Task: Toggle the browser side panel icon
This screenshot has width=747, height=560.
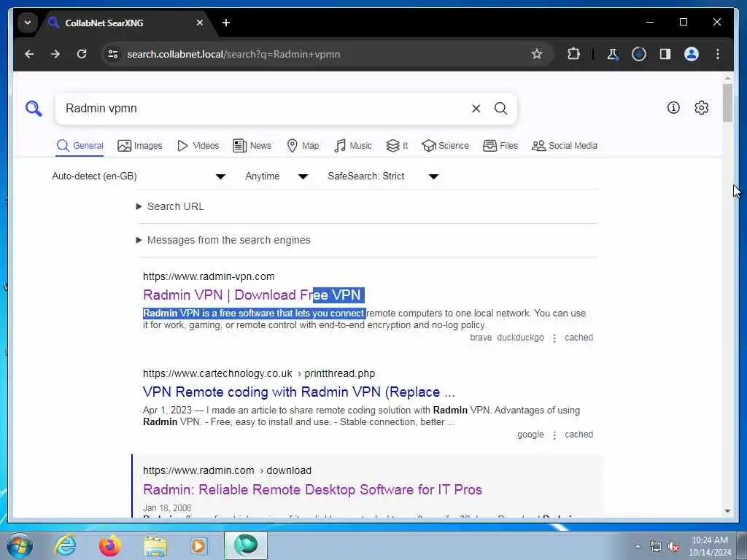Action: [x=665, y=54]
